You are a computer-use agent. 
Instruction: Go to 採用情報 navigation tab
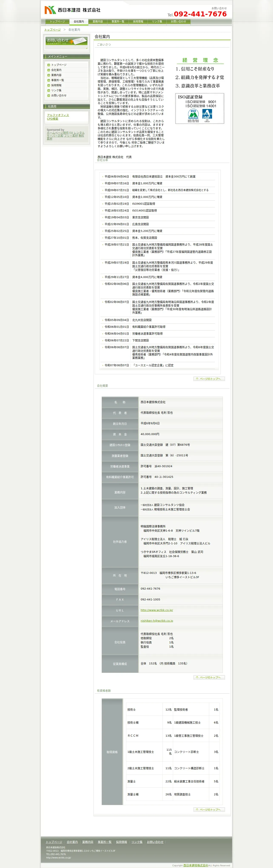pyautogui.click(x=138, y=21)
